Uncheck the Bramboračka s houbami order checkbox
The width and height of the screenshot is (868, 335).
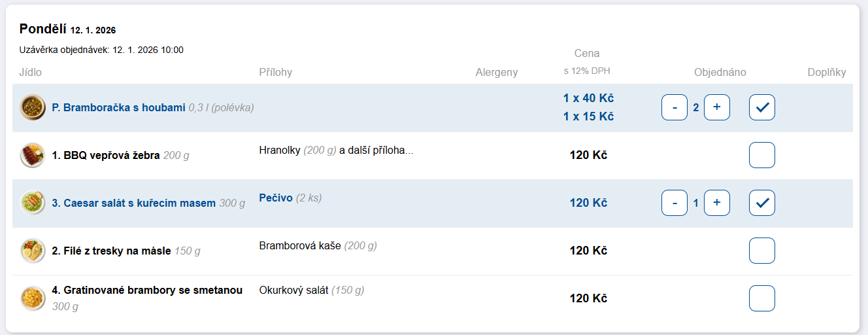point(762,107)
